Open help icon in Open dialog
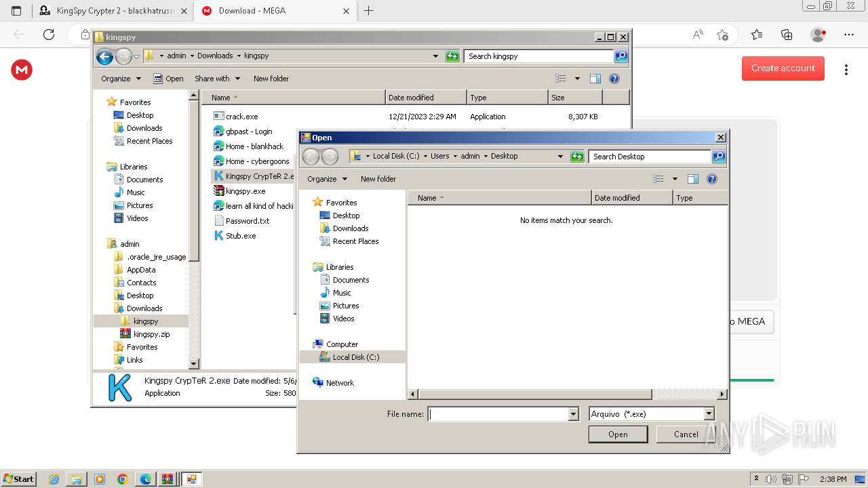Image resolution: width=868 pixels, height=488 pixels. (712, 179)
